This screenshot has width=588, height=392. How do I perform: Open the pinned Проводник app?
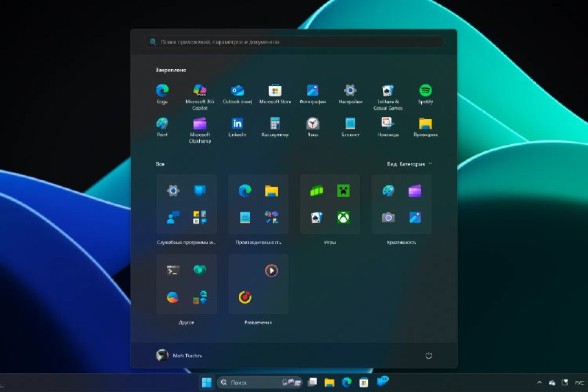click(426, 126)
